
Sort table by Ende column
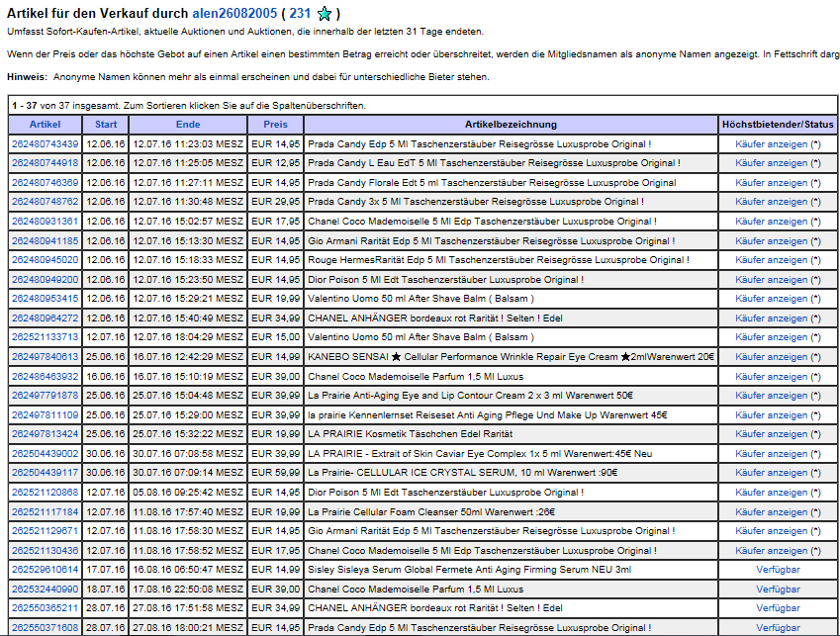pos(188,125)
